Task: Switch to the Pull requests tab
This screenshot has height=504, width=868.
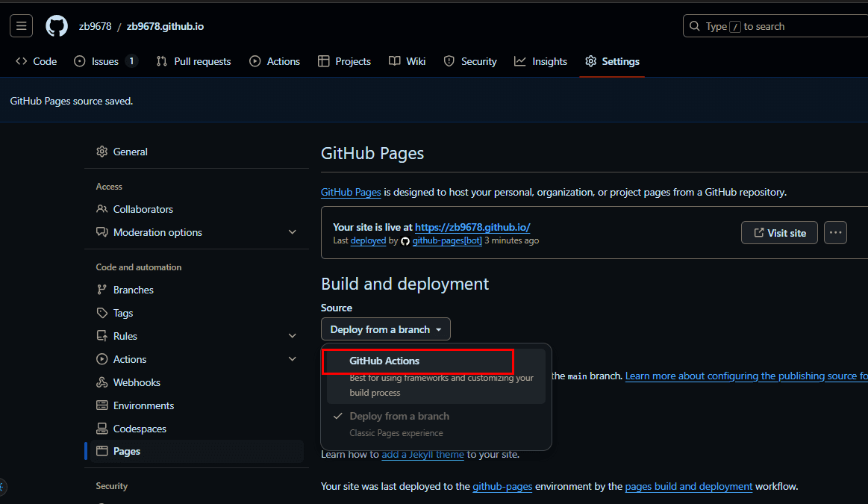Action: (x=193, y=61)
